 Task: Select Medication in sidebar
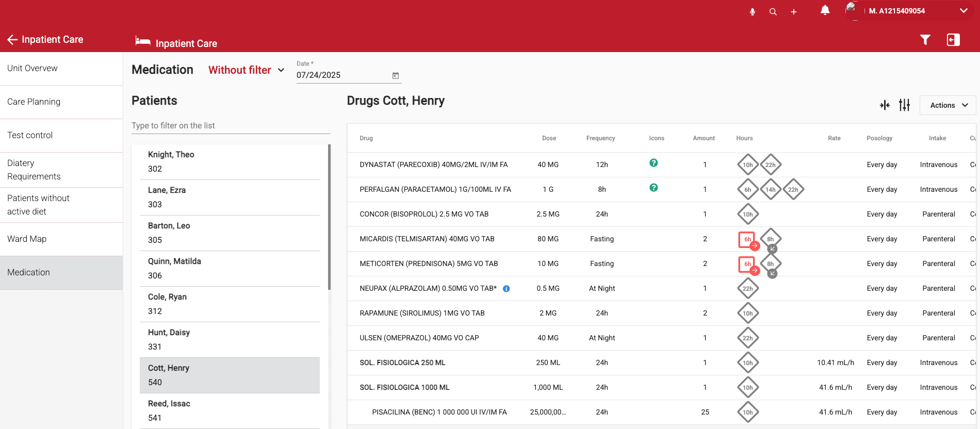(x=61, y=273)
